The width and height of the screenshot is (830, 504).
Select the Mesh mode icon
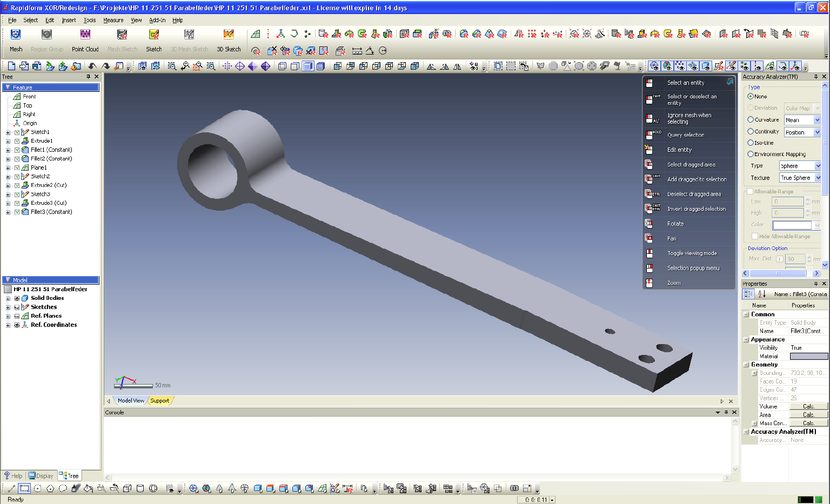pyautogui.click(x=16, y=35)
